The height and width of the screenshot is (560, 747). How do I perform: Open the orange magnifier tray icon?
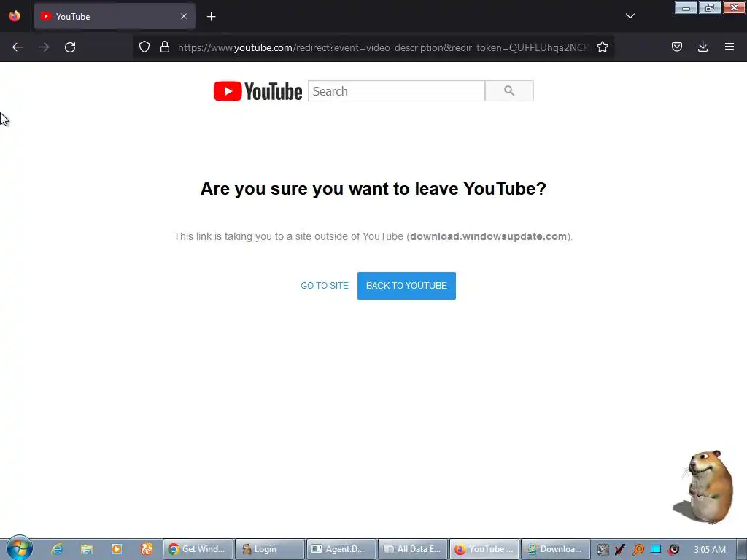click(638, 550)
